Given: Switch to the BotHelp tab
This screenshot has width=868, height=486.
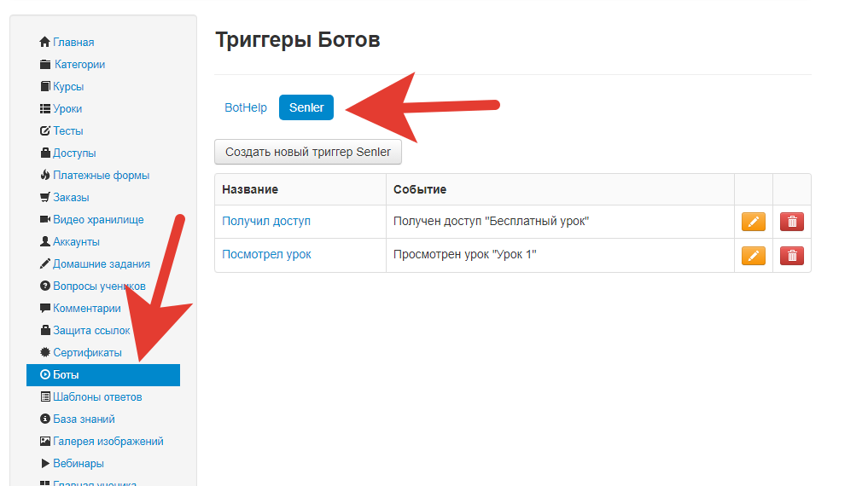Looking at the screenshot, I should coord(246,108).
